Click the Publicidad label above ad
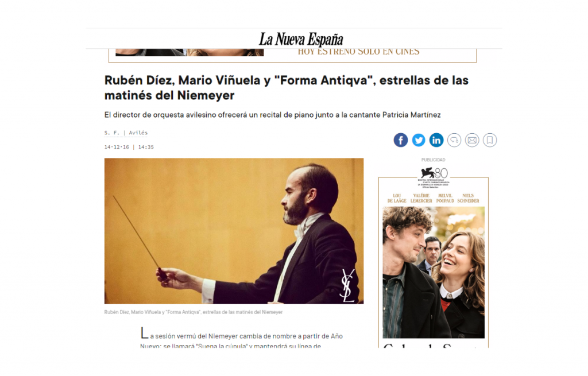The image size is (588, 376). pos(433,160)
